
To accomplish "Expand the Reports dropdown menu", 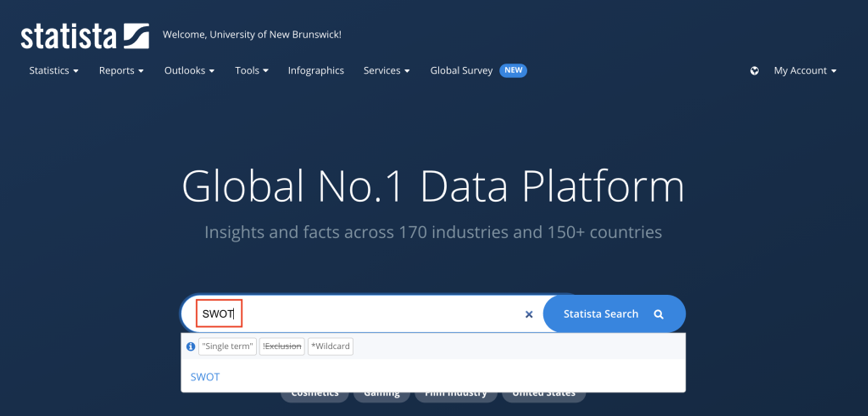I will 121,71.
